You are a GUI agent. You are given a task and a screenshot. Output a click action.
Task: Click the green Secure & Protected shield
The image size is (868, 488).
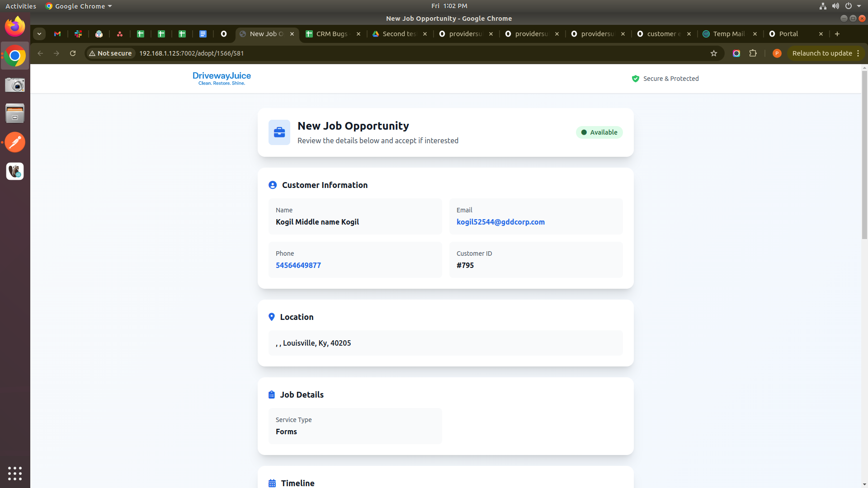pyautogui.click(x=635, y=79)
